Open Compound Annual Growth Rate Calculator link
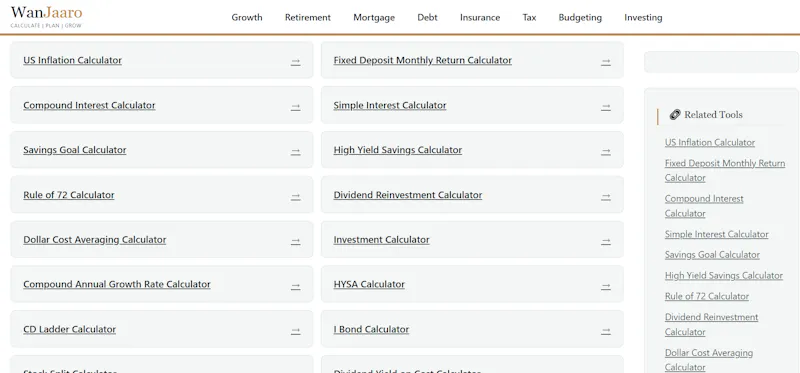 coord(117,284)
